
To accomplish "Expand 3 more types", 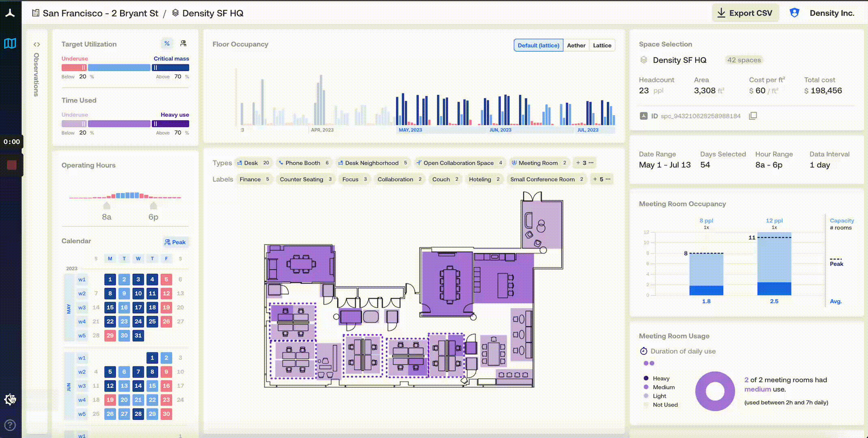I will (x=585, y=163).
